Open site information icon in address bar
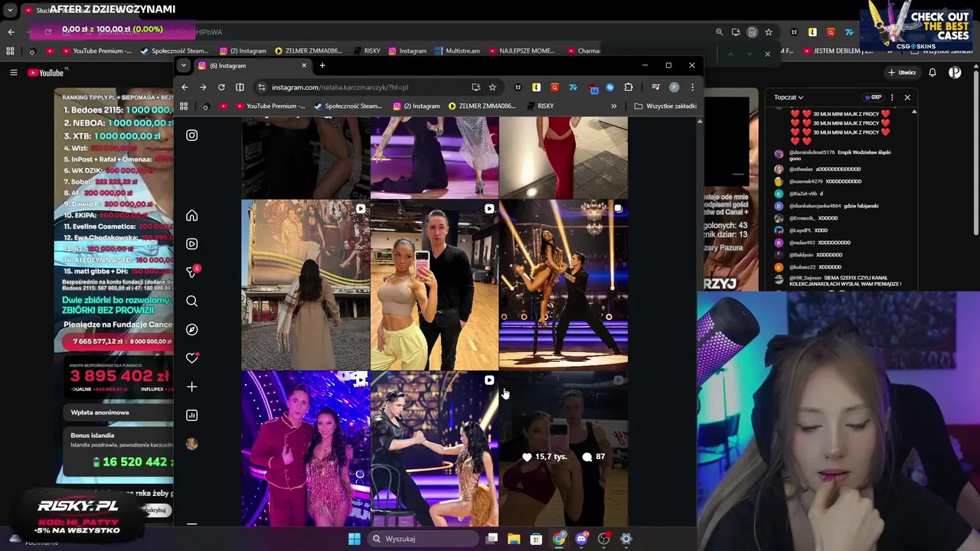 pos(261,87)
